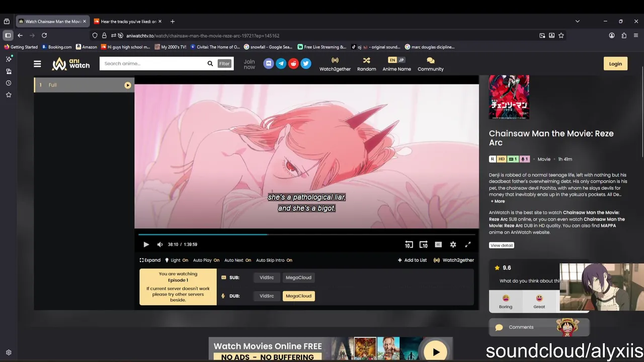Viewport: 644px width, 362px height.
Task: Expand the video player area
Action: point(150,260)
